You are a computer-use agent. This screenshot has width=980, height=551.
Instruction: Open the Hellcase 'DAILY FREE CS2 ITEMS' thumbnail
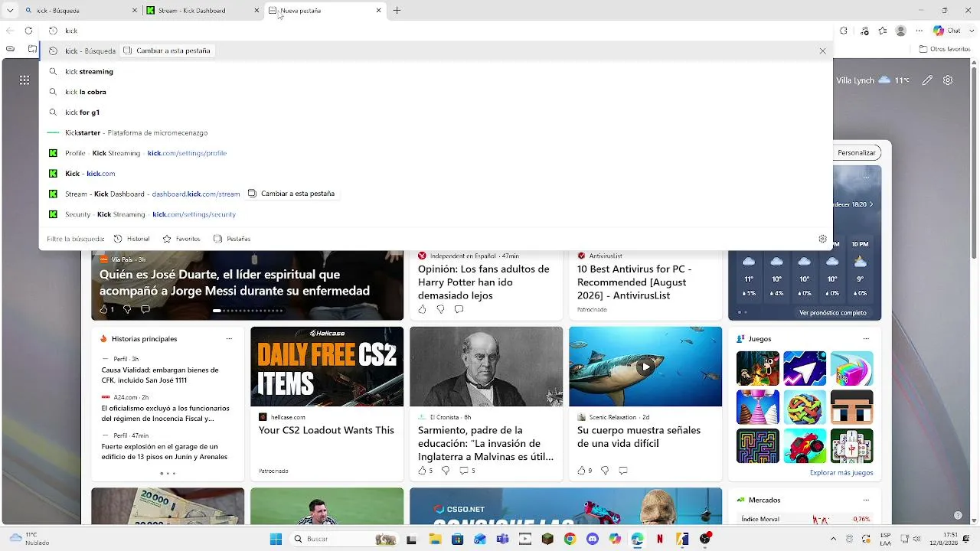click(x=327, y=367)
